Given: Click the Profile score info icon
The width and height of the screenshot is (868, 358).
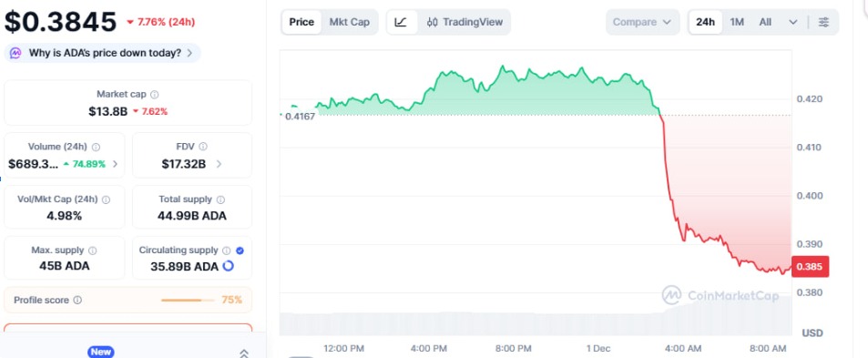Looking at the screenshot, I should click(77, 300).
